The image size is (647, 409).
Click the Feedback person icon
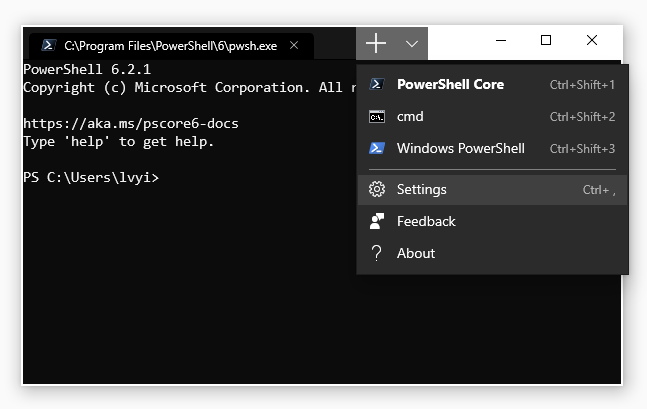tap(377, 222)
